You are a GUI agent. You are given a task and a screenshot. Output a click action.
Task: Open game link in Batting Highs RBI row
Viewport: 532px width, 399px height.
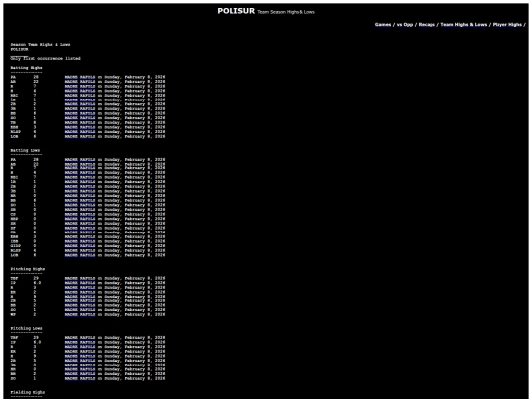pos(80,96)
